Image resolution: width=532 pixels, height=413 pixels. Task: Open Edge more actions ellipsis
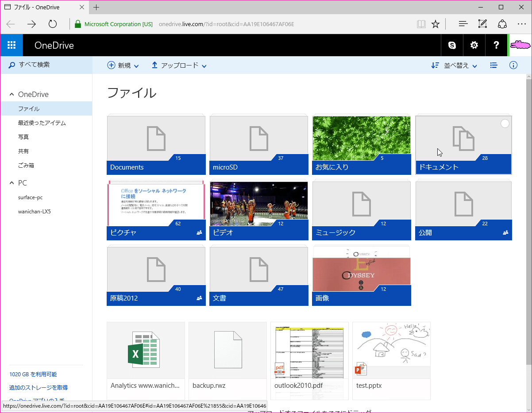[521, 24]
